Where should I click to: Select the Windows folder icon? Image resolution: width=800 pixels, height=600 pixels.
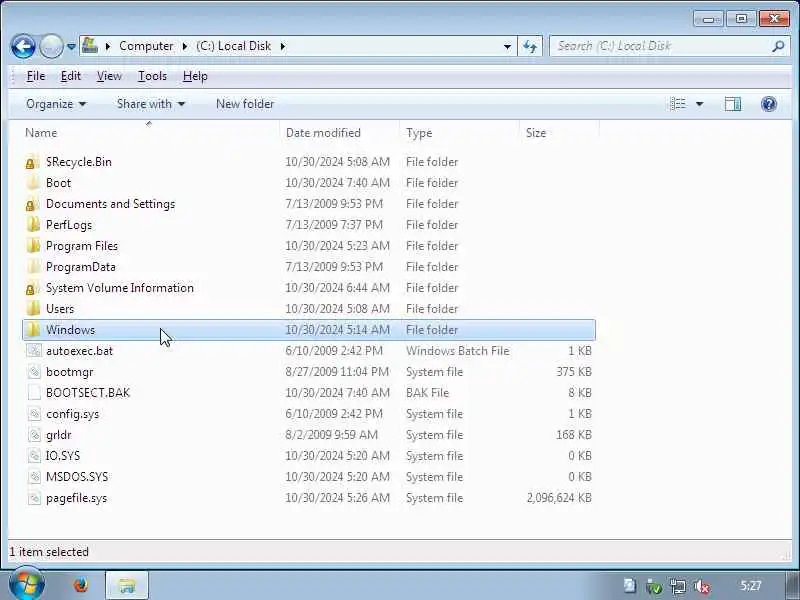coord(33,330)
